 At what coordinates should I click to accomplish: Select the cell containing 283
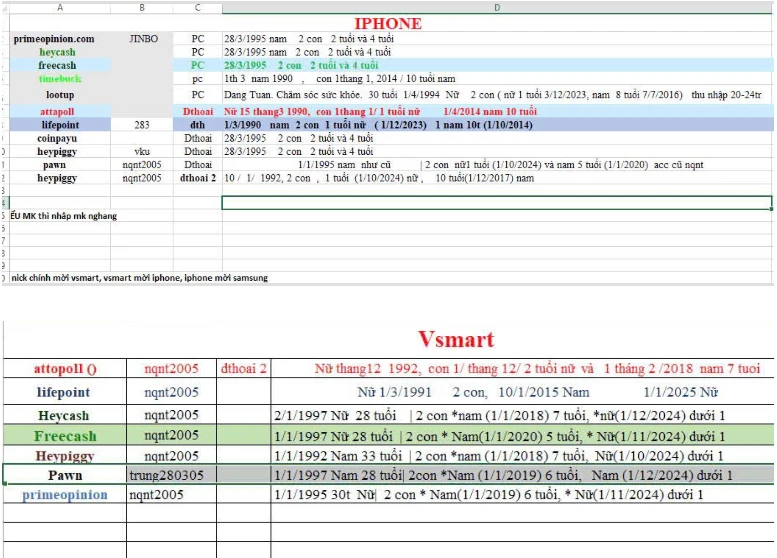[142, 125]
